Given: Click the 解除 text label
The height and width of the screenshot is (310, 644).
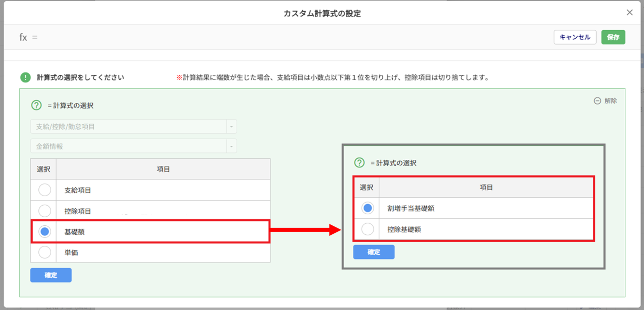Looking at the screenshot, I should tap(610, 101).
